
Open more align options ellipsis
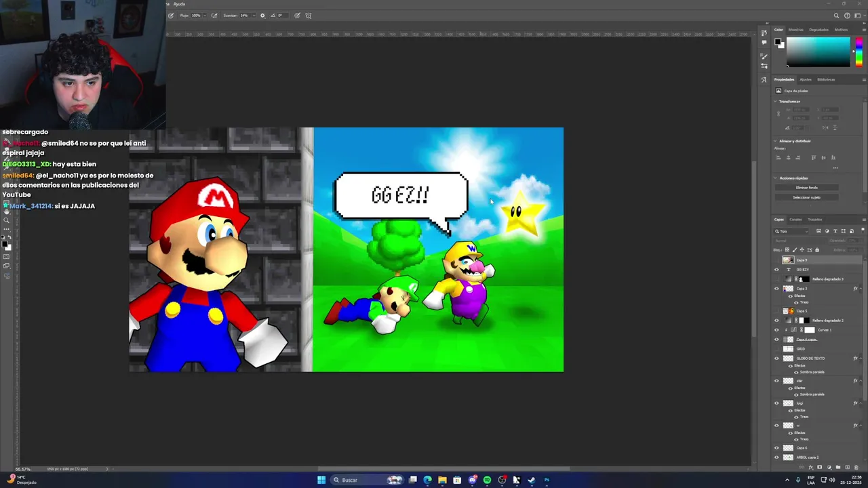(x=835, y=167)
